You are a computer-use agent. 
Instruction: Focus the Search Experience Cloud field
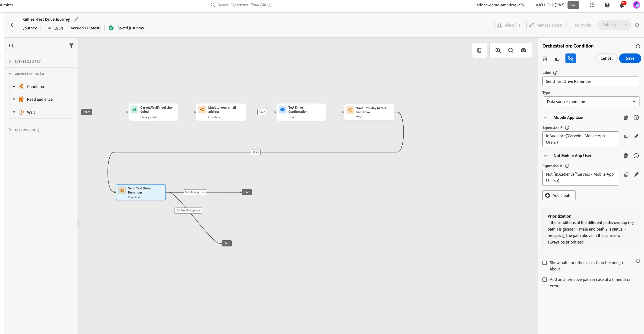coord(245,5)
